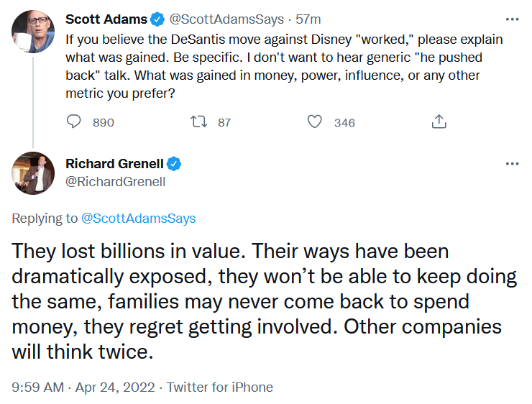Click the 9:59 AM · Apr 24, 2022 timestamp
This screenshot has width=532, height=404.
[83, 387]
